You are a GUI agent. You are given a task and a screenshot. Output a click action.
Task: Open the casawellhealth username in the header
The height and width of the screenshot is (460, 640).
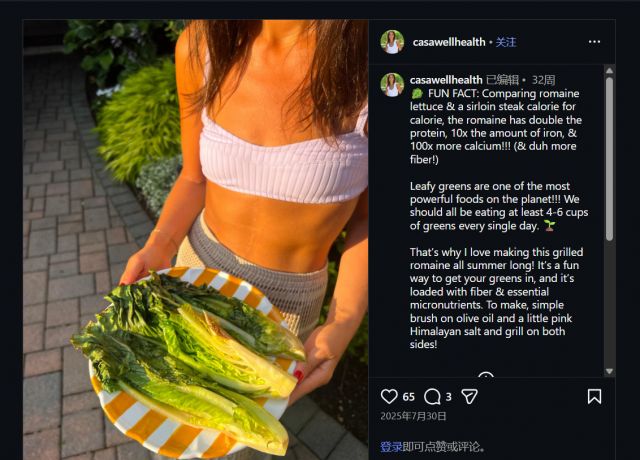(x=448, y=42)
